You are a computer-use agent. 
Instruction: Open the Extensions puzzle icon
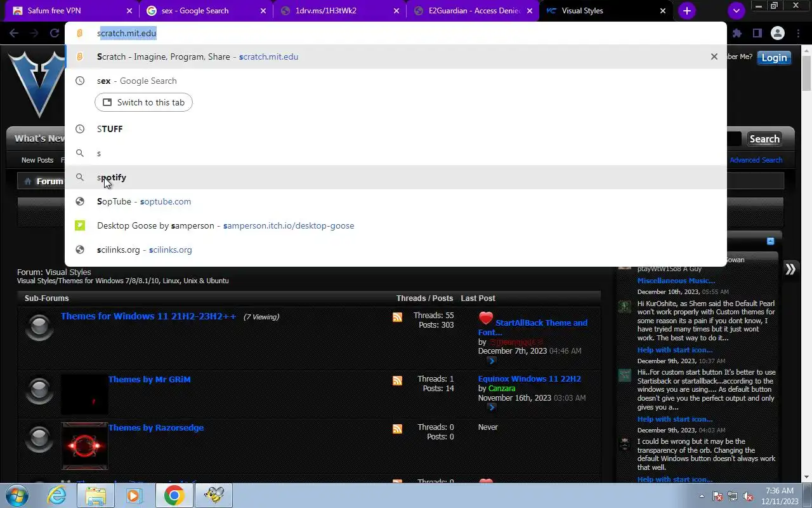click(737, 33)
